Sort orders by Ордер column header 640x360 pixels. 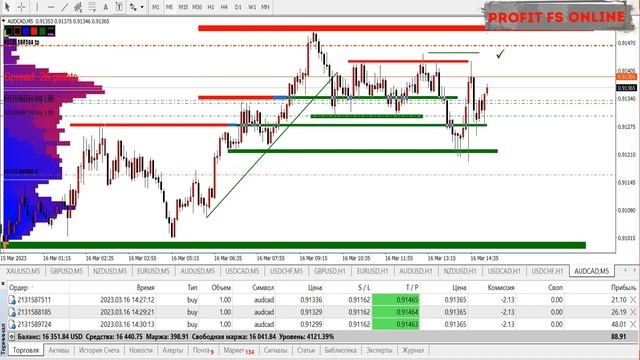pos(18,288)
